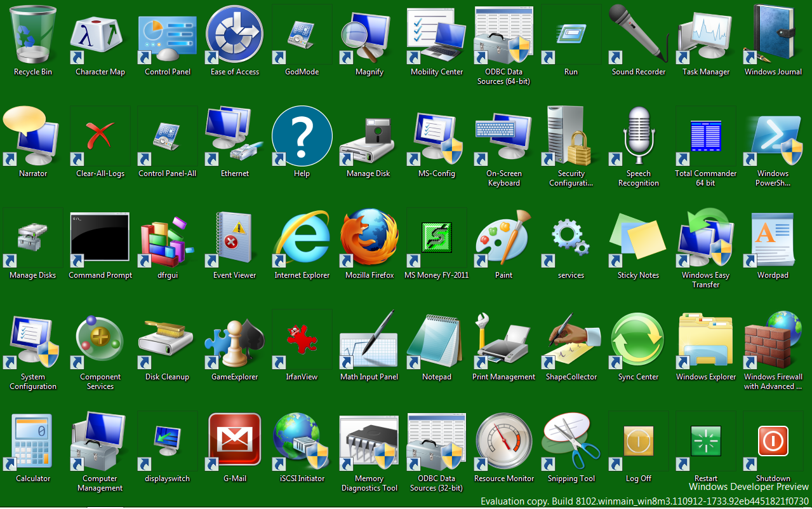Click the Resource Monitor gauge icon
Screen dimensions: 812x509
point(504,441)
